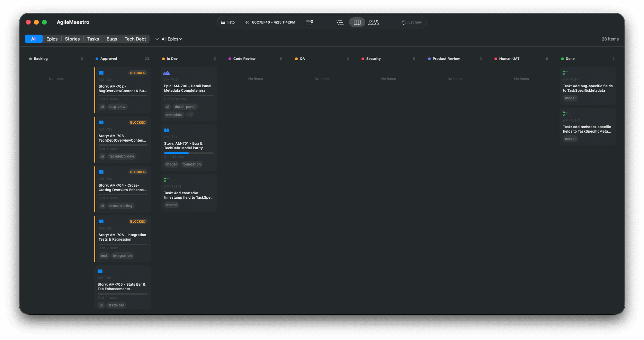
Task: Switch to list view icon
Action: (x=340, y=22)
